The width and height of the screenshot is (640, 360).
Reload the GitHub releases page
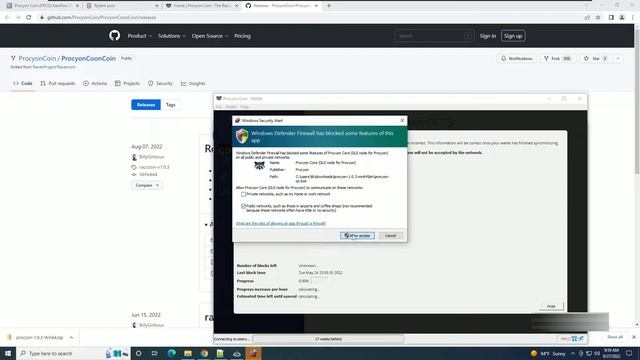29,17
